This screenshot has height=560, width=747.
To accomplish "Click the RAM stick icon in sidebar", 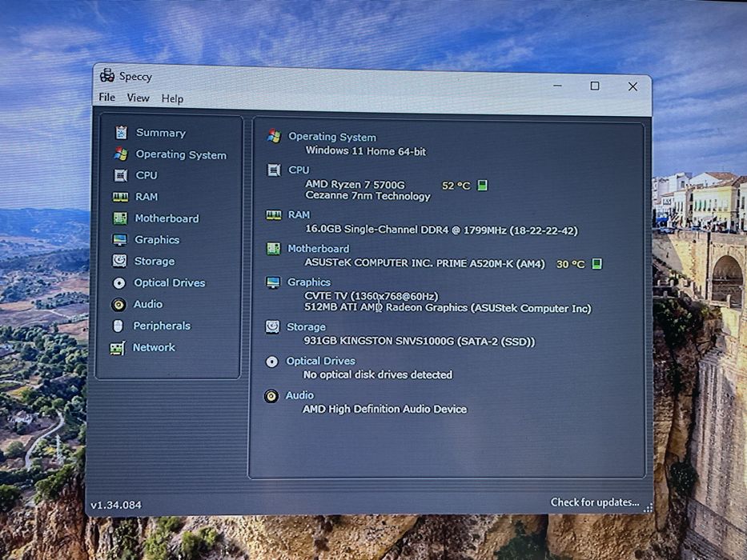I will click(120, 197).
